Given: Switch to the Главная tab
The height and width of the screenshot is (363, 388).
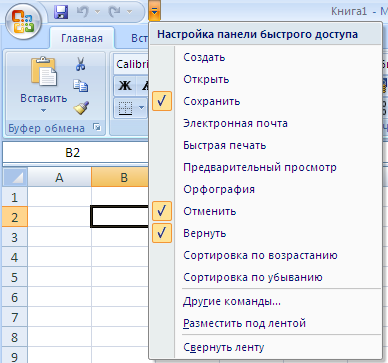Looking at the screenshot, I should 82,38.
